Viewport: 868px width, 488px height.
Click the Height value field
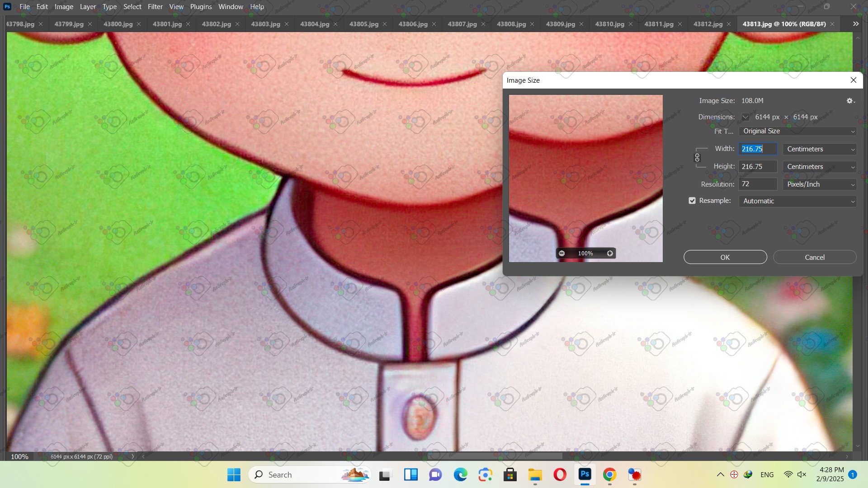click(758, 167)
